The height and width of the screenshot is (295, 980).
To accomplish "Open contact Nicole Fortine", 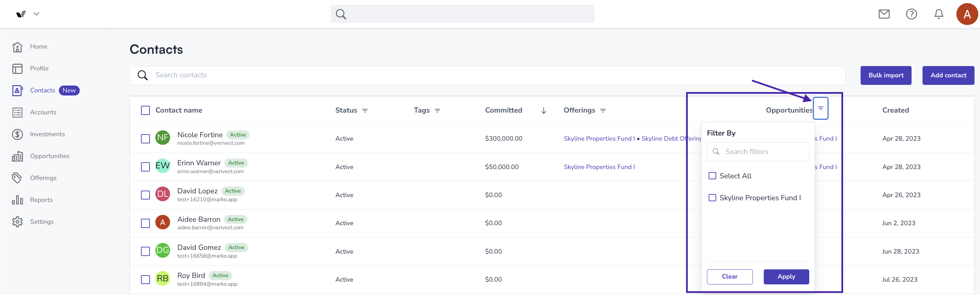I will coord(200,135).
